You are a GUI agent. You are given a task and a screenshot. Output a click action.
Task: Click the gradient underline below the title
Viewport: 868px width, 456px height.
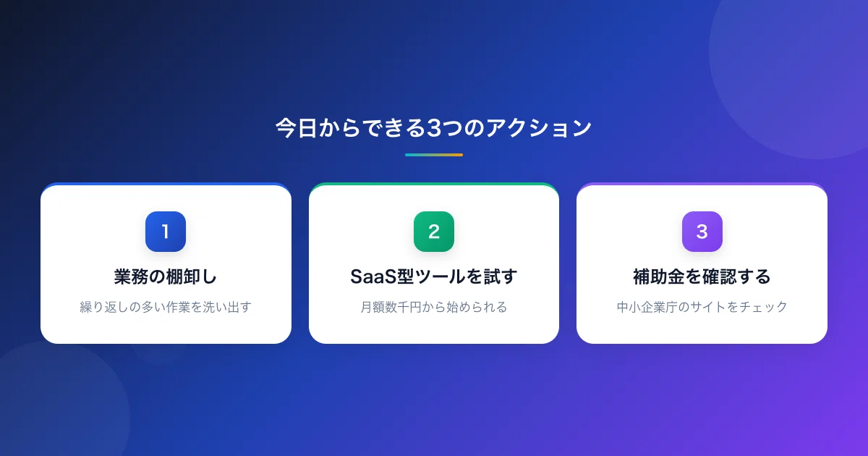[x=434, y=155]
